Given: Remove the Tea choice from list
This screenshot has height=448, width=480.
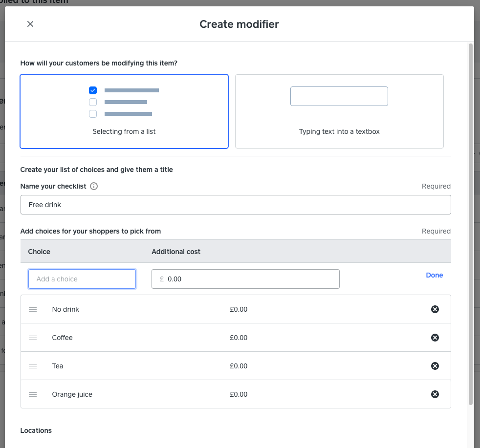Looking at the screenshot, I should [x=435, y=366].
